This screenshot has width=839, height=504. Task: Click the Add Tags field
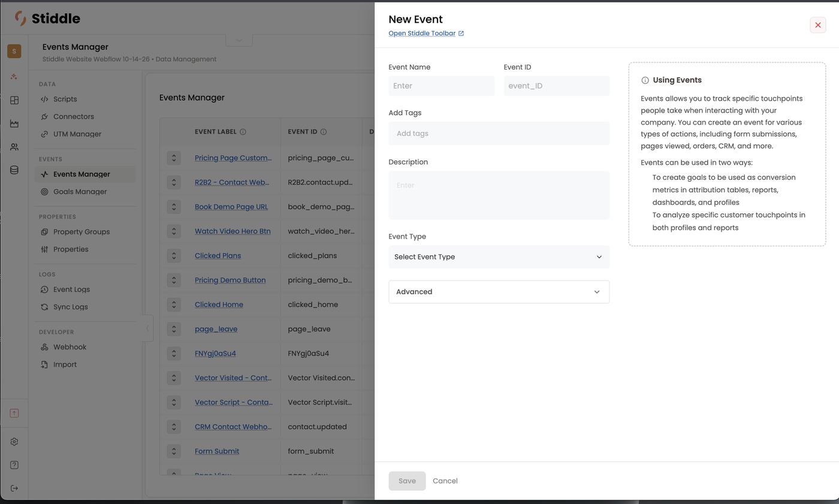click(x=499, y=133)
